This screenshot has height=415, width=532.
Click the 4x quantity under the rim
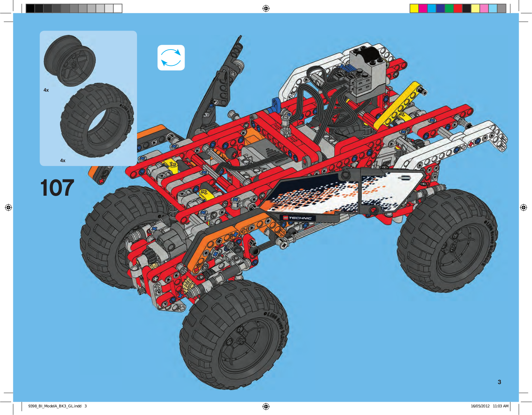46,90
